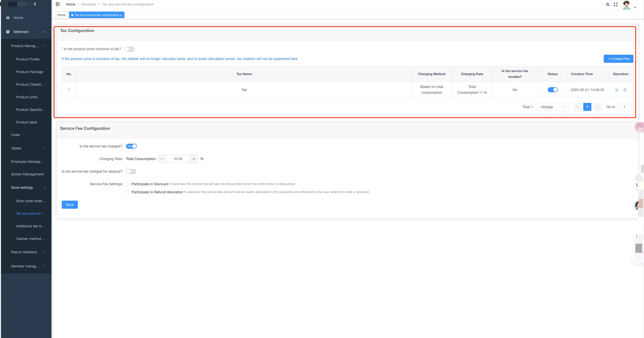644x338 pixels.
Task: Open Additional fee management in sidebar
Action: tap(31, 226)
